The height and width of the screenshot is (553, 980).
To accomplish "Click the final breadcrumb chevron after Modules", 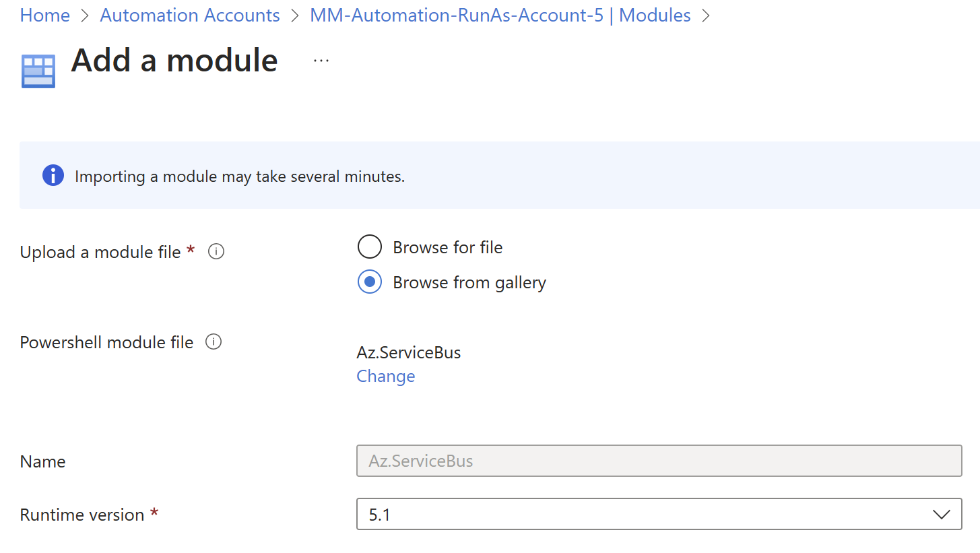I will (706, 15).
